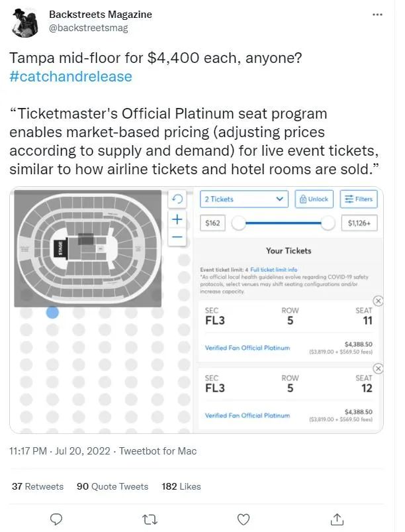Click the reply speech bubble icon

coord(57,519)
